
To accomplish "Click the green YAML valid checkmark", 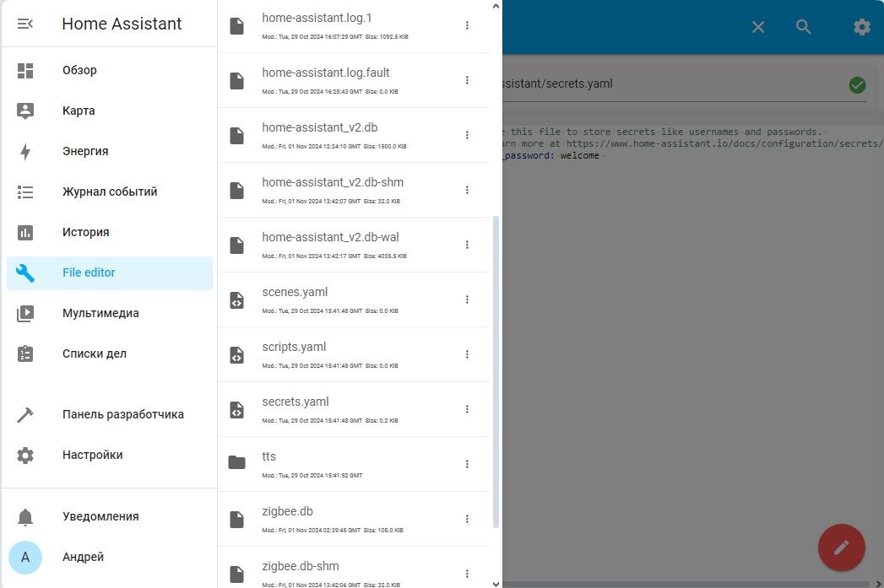I will pos(858,85).
